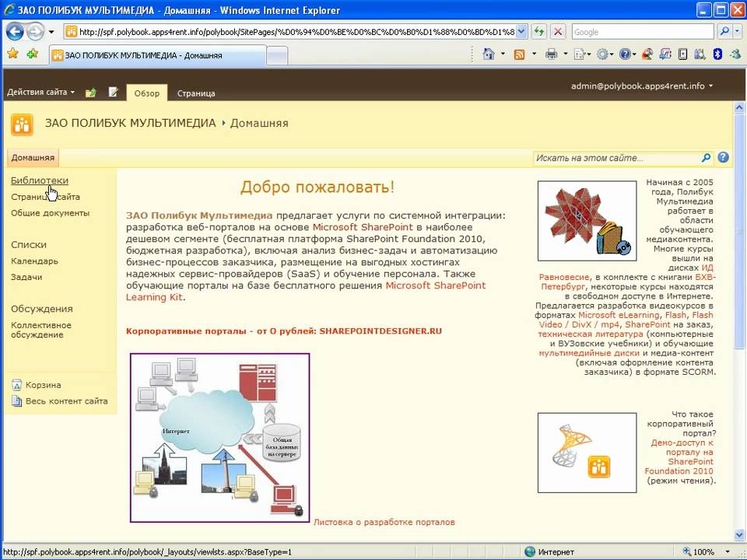Open the Списки heading link

[x=29, y=245]
